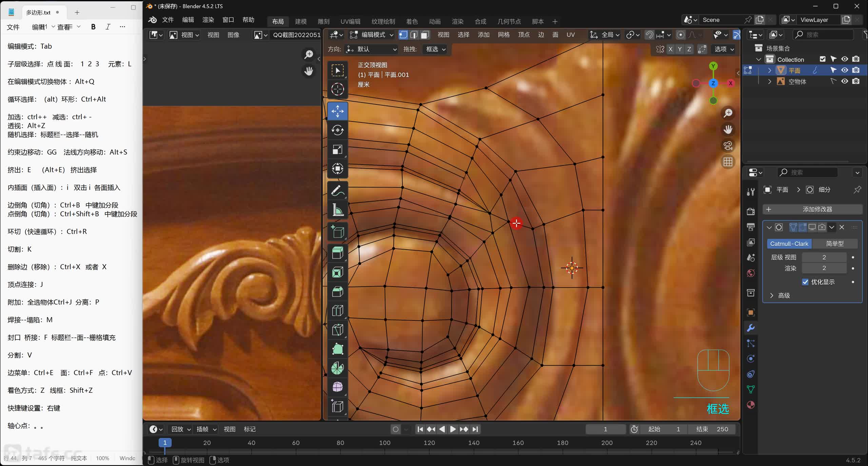Select the Rotate tool in toolbar
Screen dimensions: 868x466
(x=337, y=130)
